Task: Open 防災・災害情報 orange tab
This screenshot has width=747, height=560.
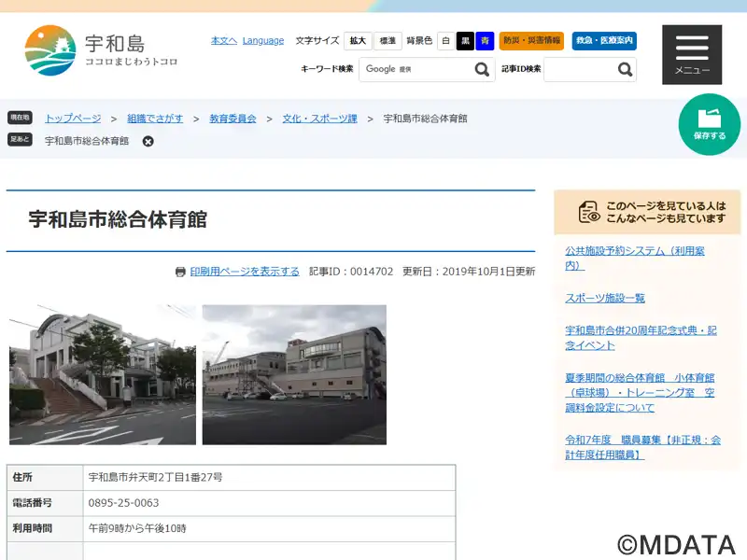Action: tap(531, 41)
